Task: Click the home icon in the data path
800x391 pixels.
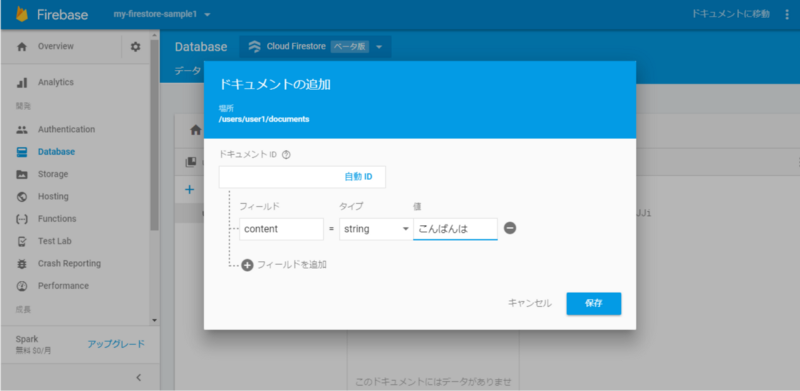Action: pyautogui.click(x=195, y=130)
